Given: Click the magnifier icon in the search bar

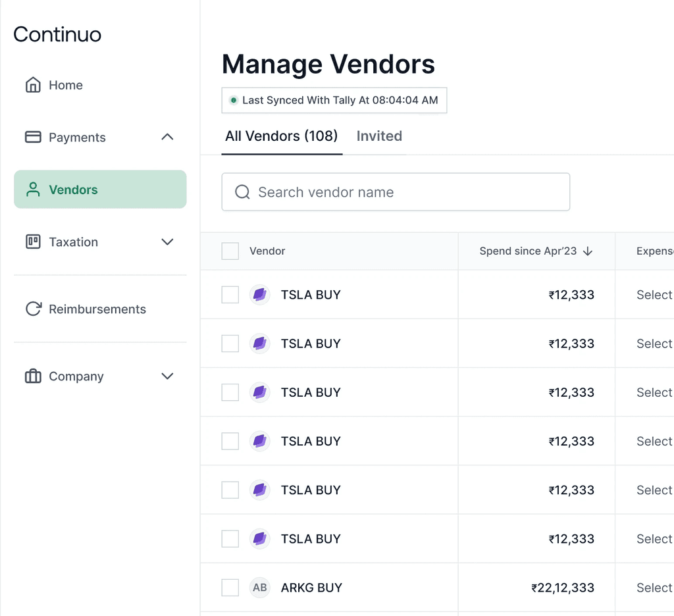Looking at the screenshot, I should 242,192.
